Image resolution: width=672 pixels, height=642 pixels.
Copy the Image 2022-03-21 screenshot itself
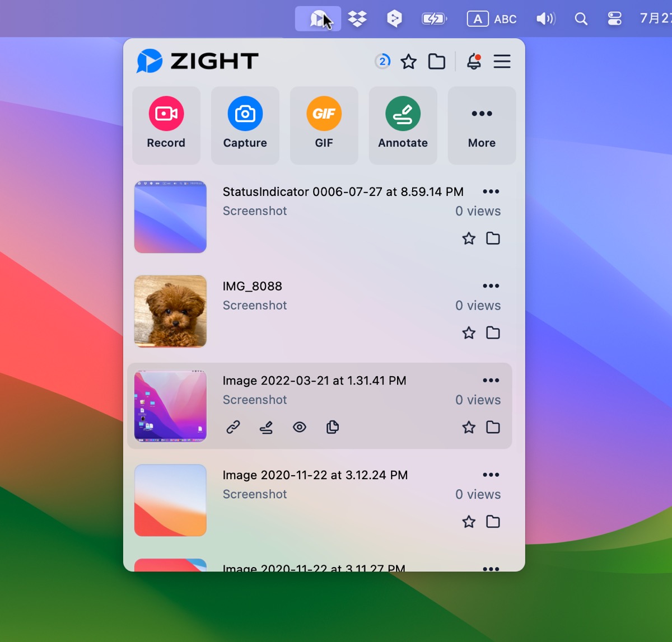pos(333,427)
